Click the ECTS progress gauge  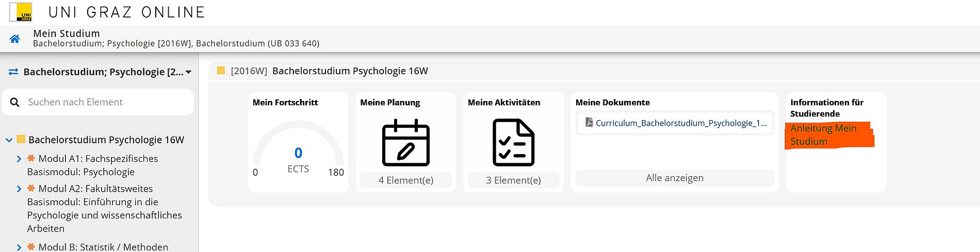tap(298, 149)
